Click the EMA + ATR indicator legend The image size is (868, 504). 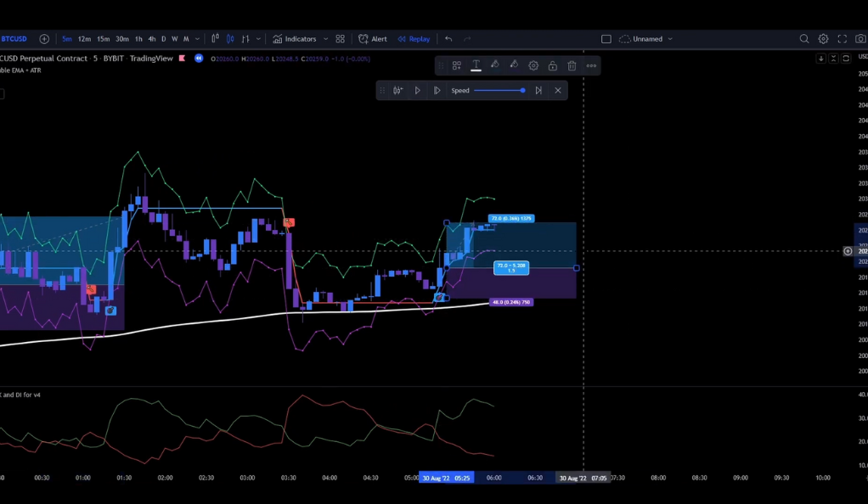point(20,70)
